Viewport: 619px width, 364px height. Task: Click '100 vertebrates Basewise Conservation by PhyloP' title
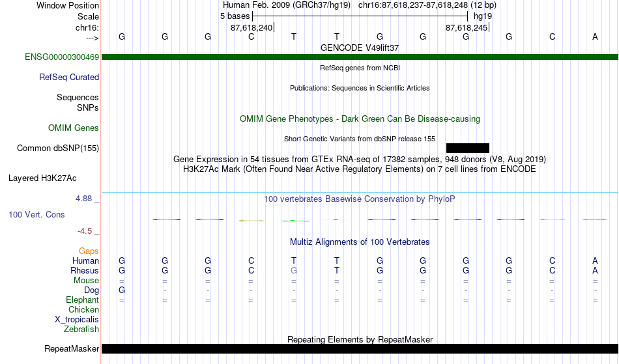[x=360, y=199]
